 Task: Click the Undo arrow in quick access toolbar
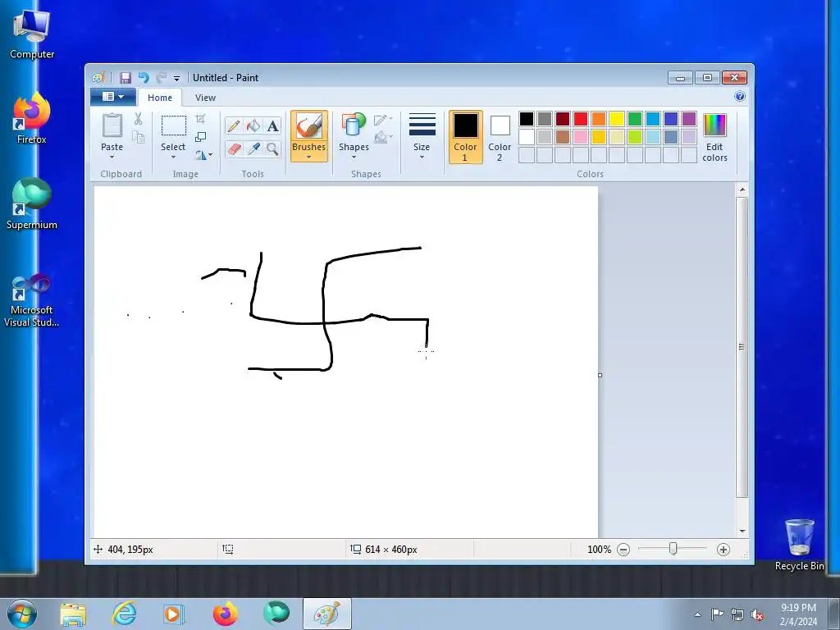(144, 78)
